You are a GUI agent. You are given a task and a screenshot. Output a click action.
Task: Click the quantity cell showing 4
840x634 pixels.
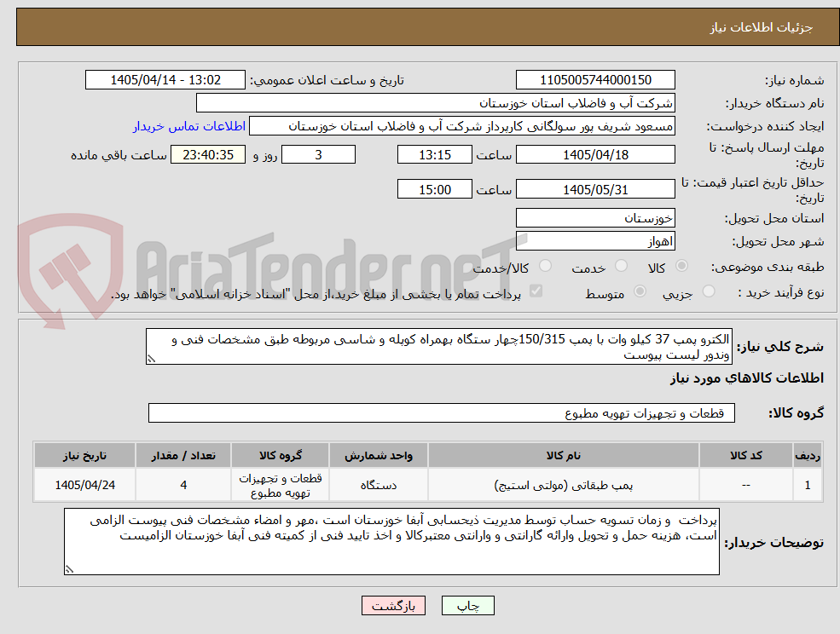click(x=183, y=485)
